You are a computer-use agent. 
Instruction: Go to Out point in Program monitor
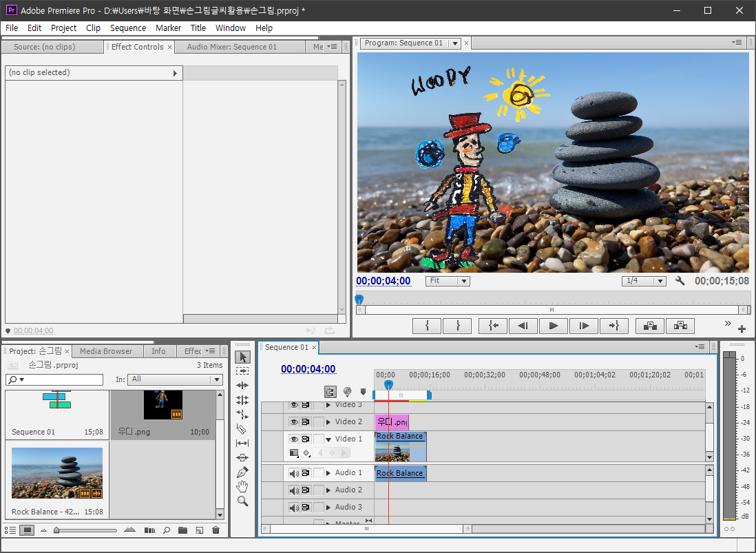pos(613,326)
